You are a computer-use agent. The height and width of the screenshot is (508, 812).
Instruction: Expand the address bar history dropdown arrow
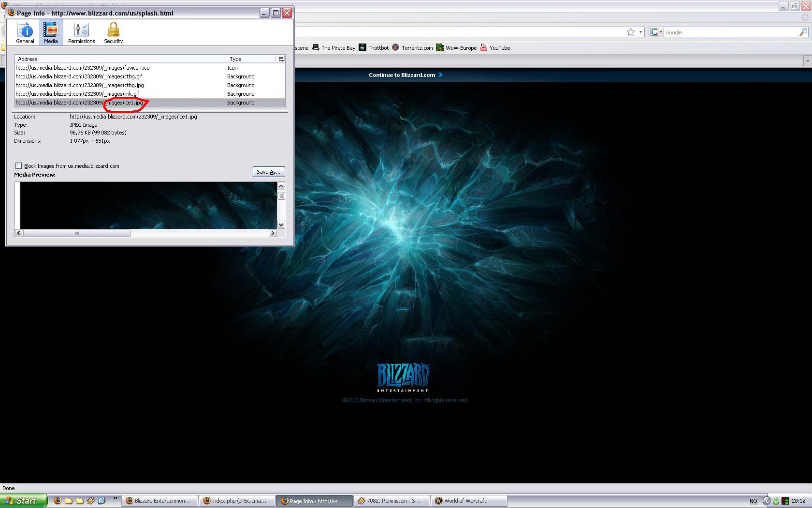pos(640,32)
